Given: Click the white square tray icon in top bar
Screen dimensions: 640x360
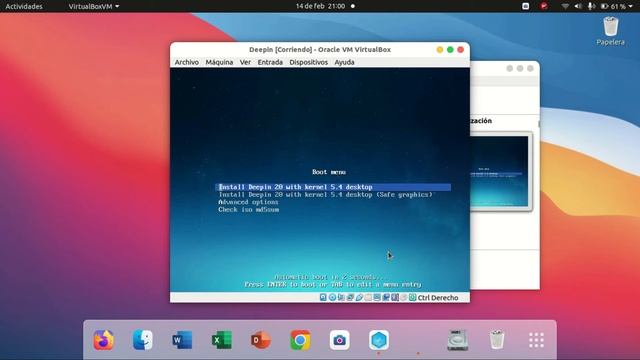Looking at the screenshot, I should pos(526,6).
